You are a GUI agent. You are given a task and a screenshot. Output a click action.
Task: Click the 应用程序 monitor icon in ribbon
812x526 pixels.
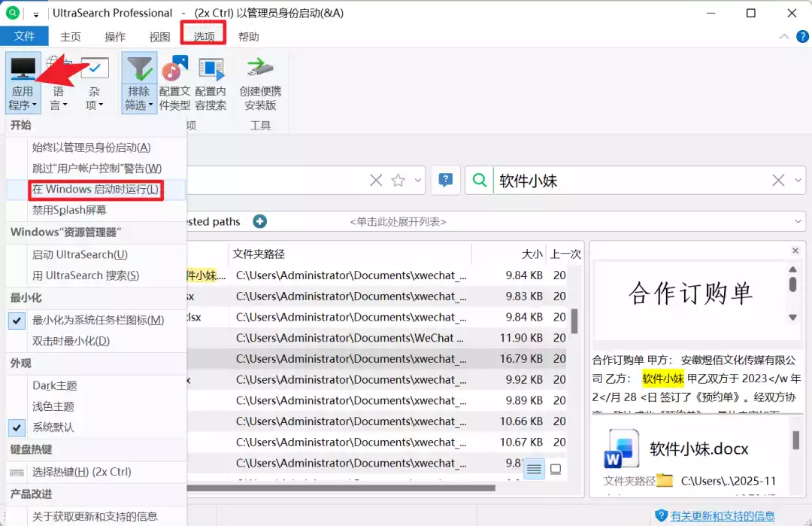pyautogui.click(x=23, y=69)
